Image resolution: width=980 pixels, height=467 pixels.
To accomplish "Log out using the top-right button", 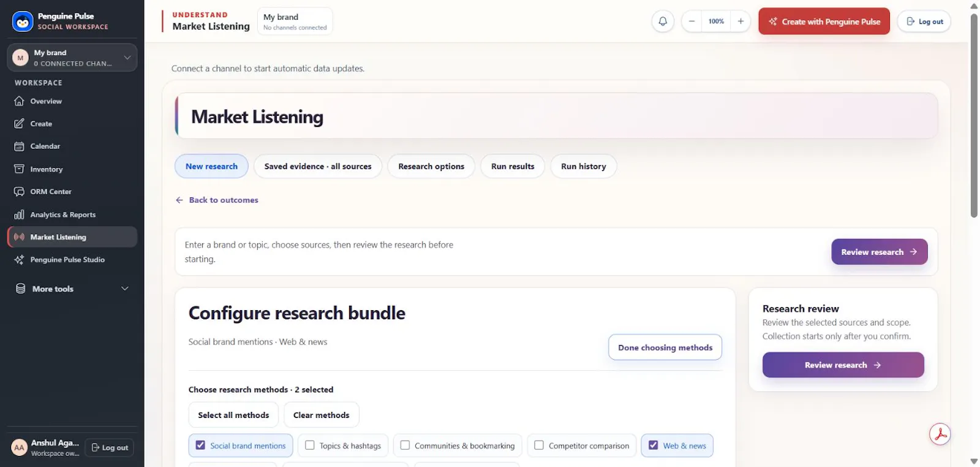I will (924, 21).
